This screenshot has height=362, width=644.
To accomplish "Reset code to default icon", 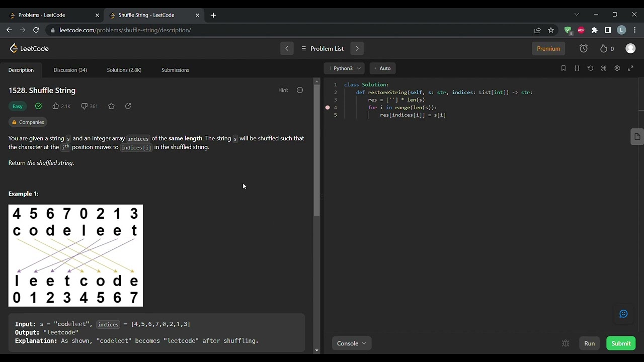I will (x=590, y=68).
